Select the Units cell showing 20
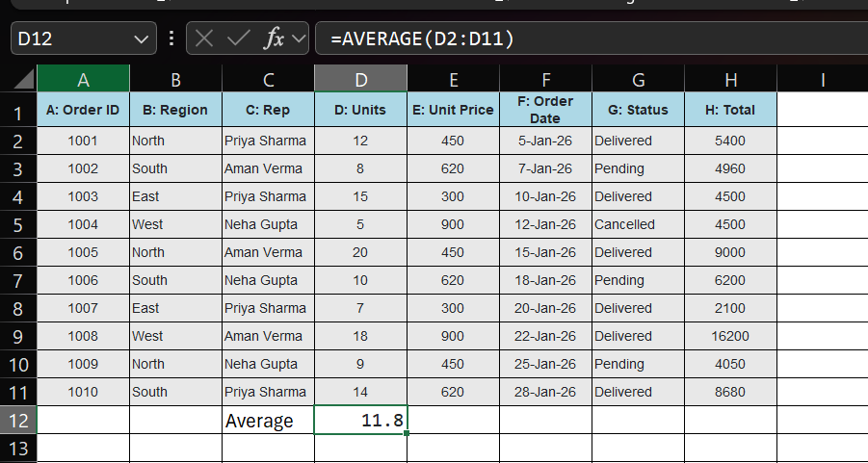The image size is (868, 463). pos(360,253)
